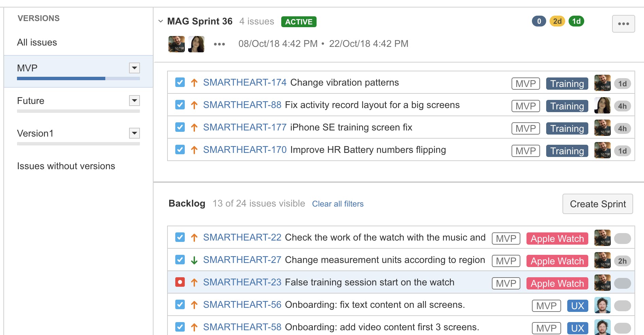Image resolution: width=644 pixels, height=335 pixels.
Task: Click the checkbox icon on SMARTHEART-22
Action: tap(180, 237)
